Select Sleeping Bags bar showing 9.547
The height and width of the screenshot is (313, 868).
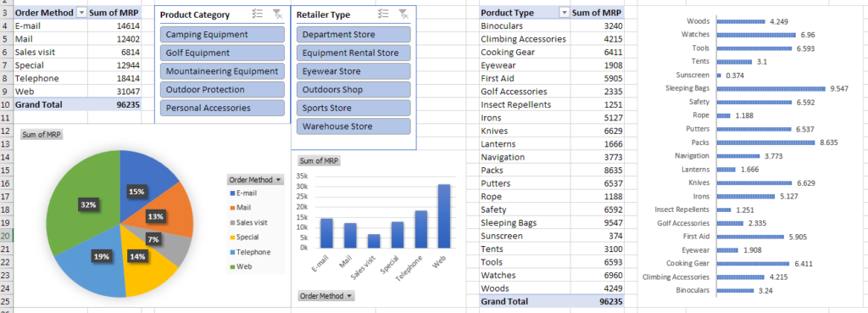[x=771, y=88]
